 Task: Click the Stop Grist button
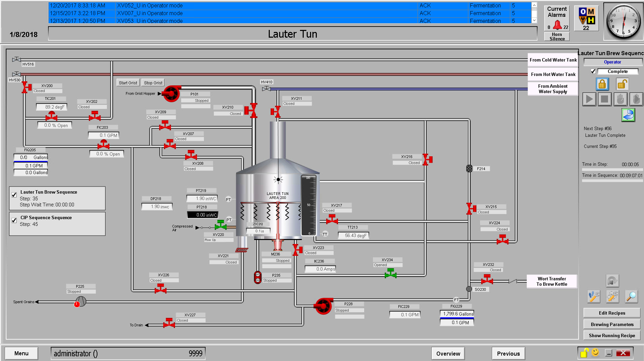153,83
